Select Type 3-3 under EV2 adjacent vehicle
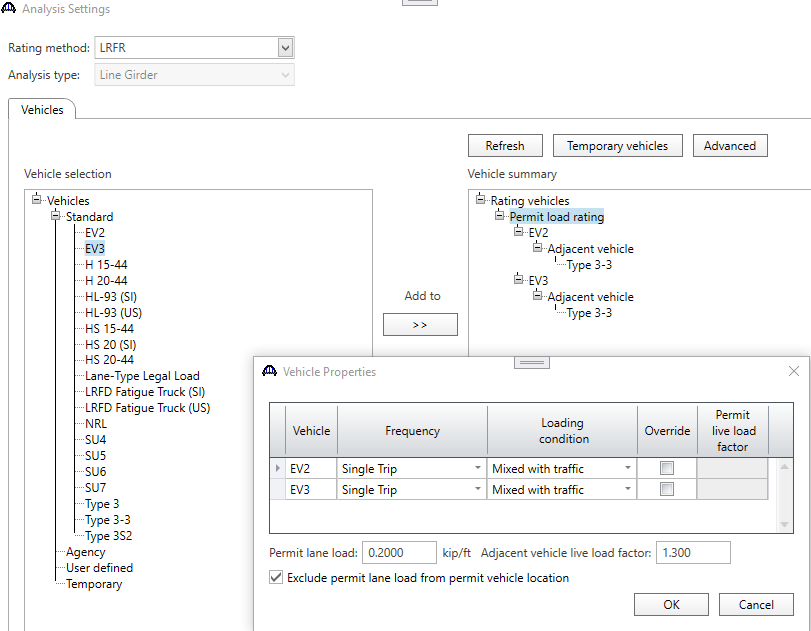Image resolution: width=811 pixels, height=631 pixels. click(590, 265)
